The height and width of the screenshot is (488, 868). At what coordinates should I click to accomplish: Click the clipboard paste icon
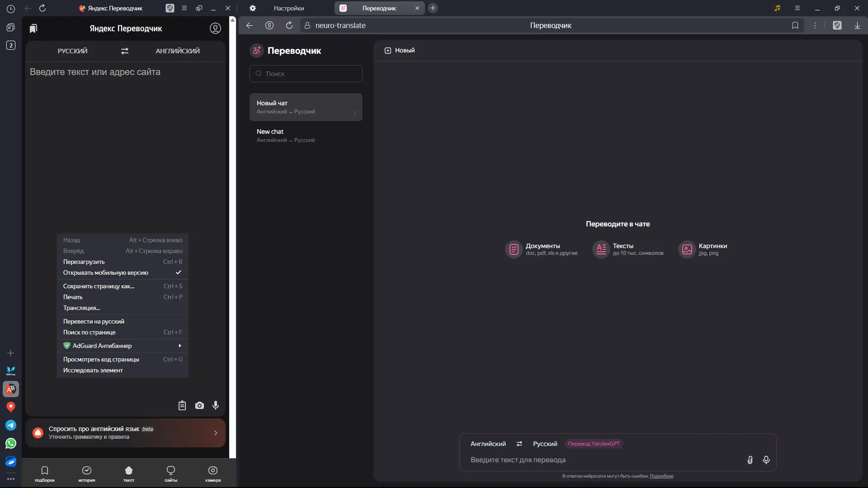click(x=182, y=406)
